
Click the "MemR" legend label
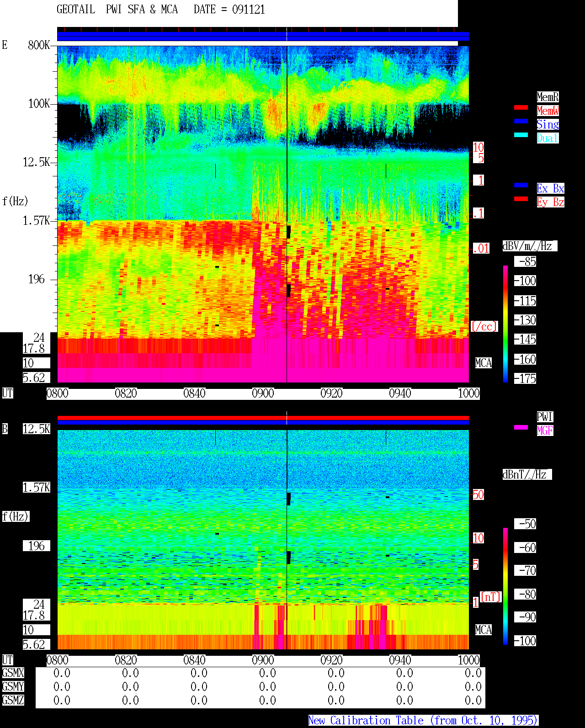(x=548, y=97)
